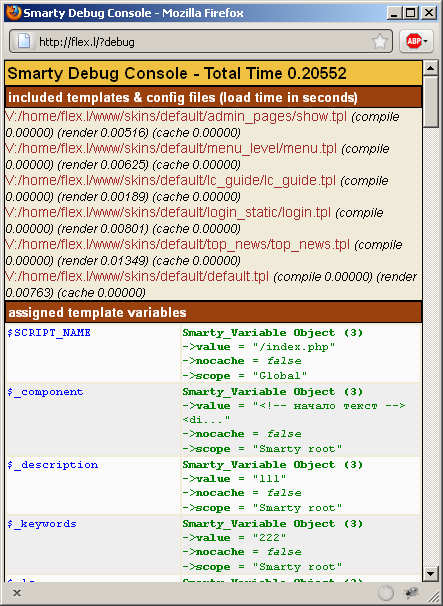
Task: Click the admin_pages/show.tpl template path
Action: (176, 116)
